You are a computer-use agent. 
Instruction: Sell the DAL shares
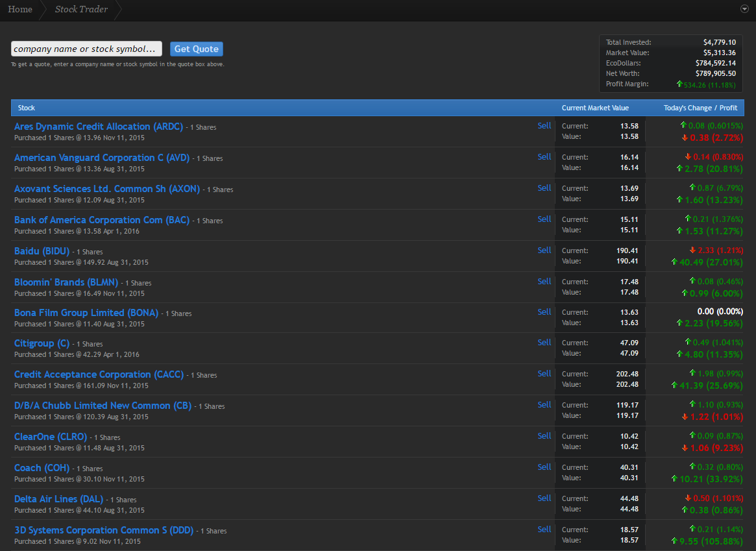coord(544,498)
